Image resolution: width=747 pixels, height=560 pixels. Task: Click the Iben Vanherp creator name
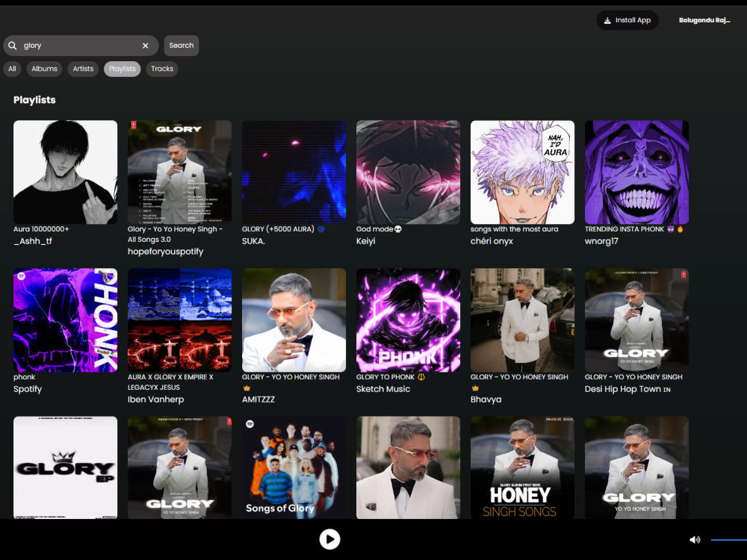coord(156,399)
